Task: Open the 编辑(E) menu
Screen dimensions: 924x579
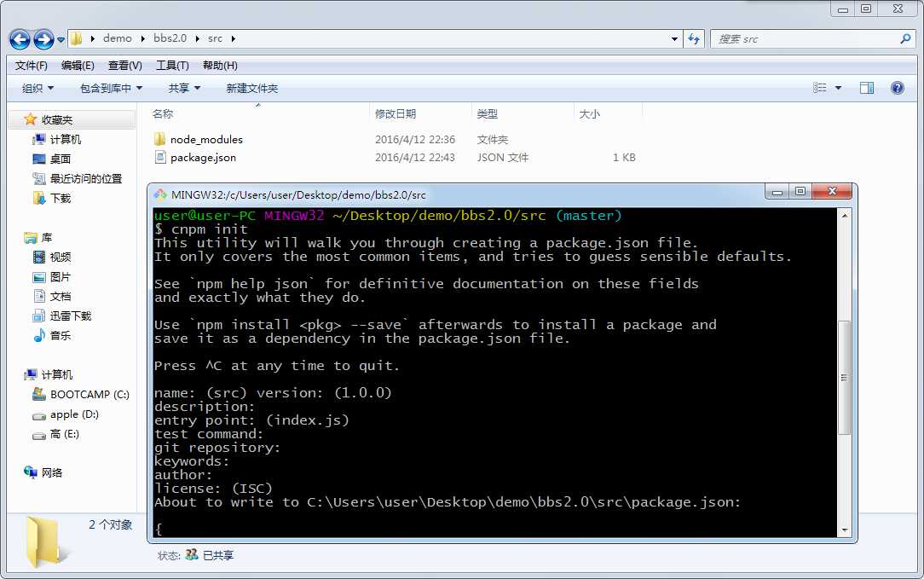Action: click(x=78, y=66)
